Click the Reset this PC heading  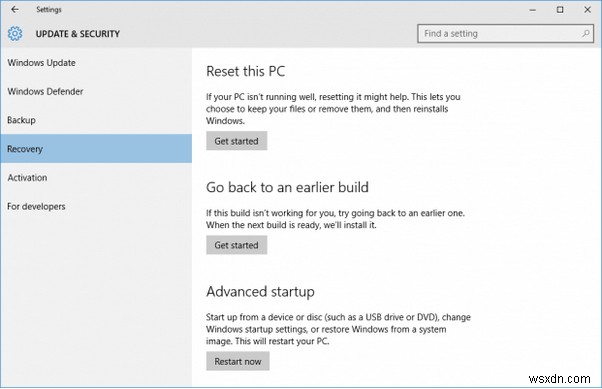[x=246, y=71]
